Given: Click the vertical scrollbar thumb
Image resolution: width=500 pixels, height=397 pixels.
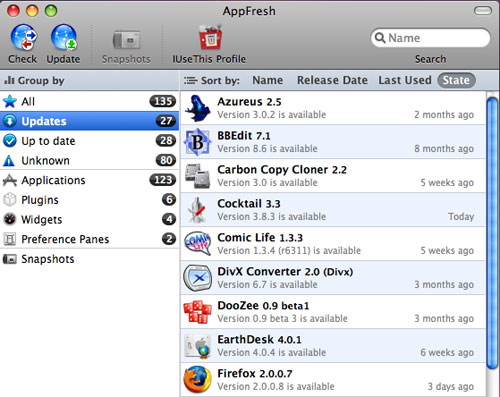Looking at the screenshot, I should (492, 232).
